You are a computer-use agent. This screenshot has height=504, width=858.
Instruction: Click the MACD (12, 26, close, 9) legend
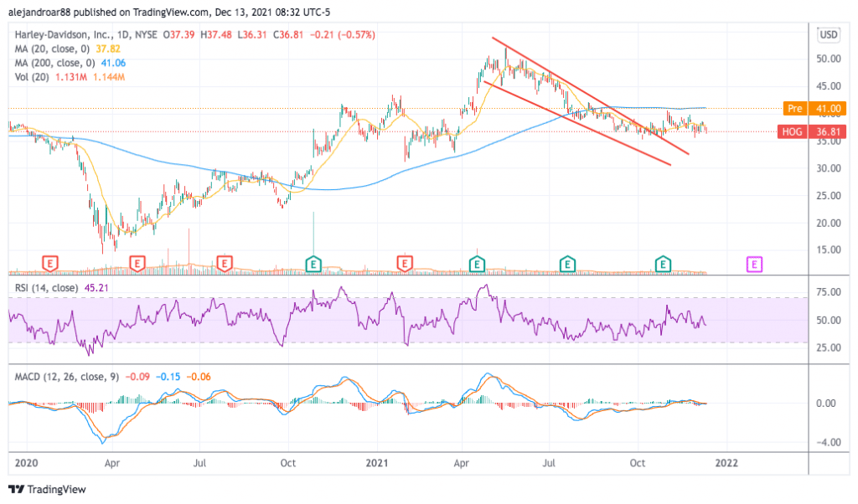click(67, 377)
